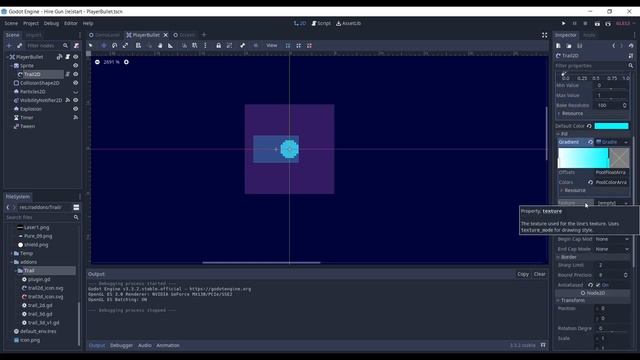Open the Debug menu
This screenshot has height=360, width=640.
(x=51, y=24)
